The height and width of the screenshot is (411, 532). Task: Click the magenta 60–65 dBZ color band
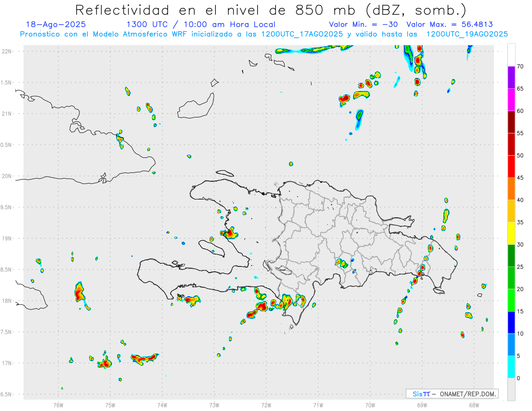[x=511, y=100]
